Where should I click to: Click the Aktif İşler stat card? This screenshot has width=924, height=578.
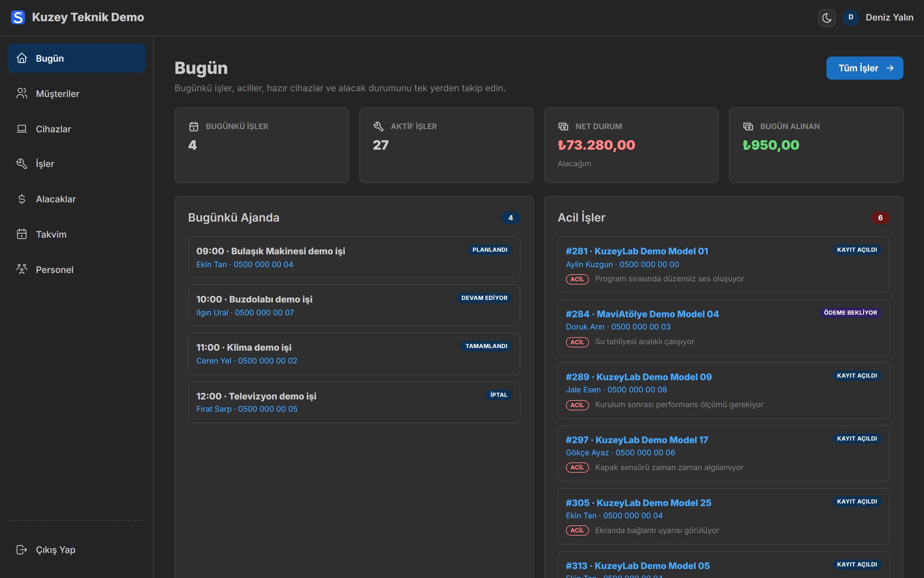pyautogui.click(x=446, y=145)
